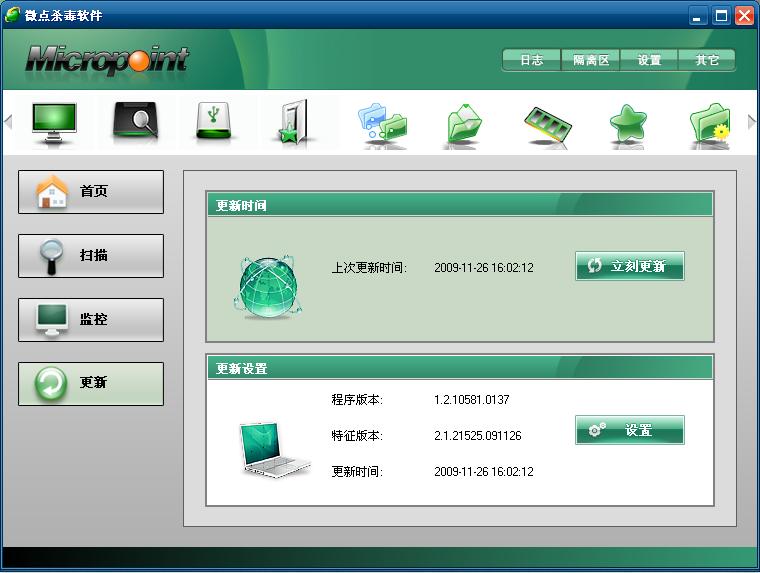Image resolution: width=760 pixels, height=573 pixels.
Task: Click the 更新时间 panel header
Action: (459, 205)
